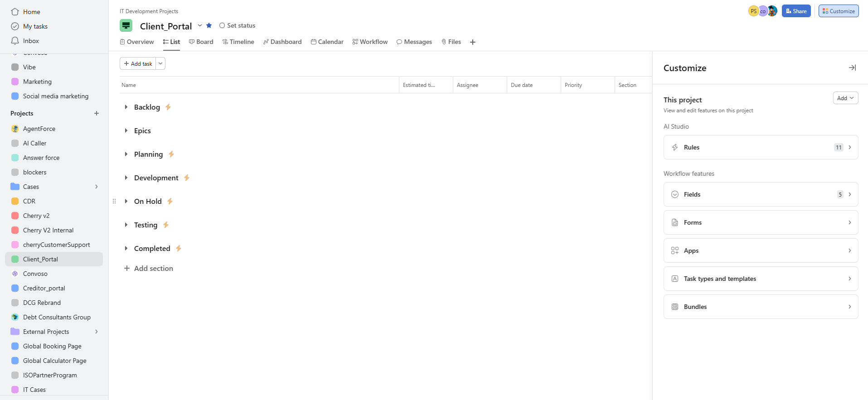
Task: Click the Customize button in top bar
Action: click(839, 11)
